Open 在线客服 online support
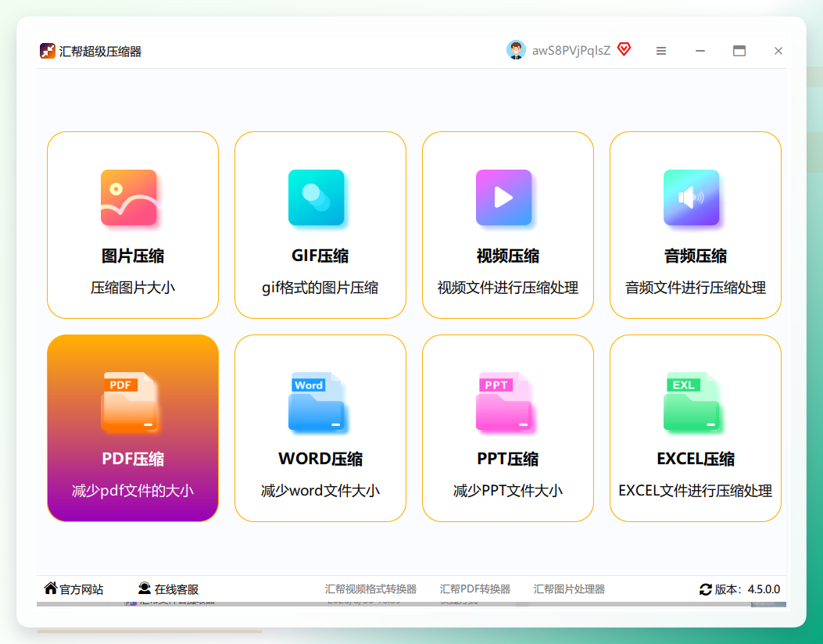The height and width of the screenshot is (644, 823). pyautogui.click(x=177, y=589)
